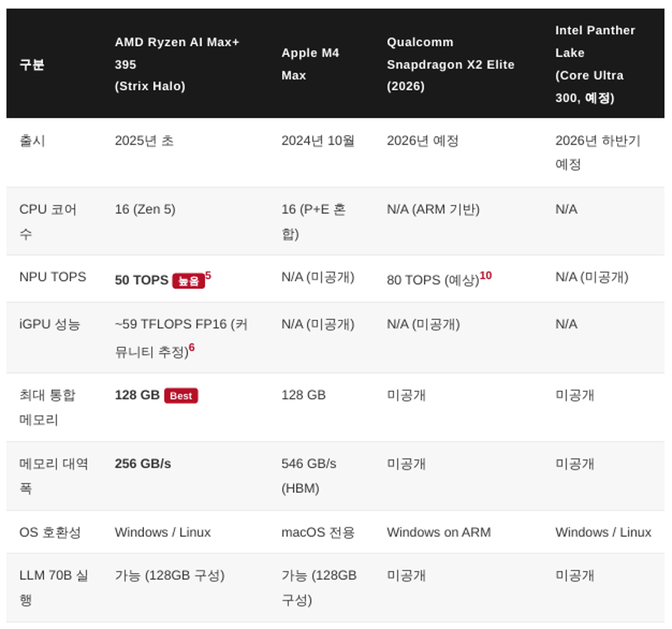Image resolution: width=672 pixels, height=629 pixels.
Task: Select the NPU TOPS row label
Action: 52,277
